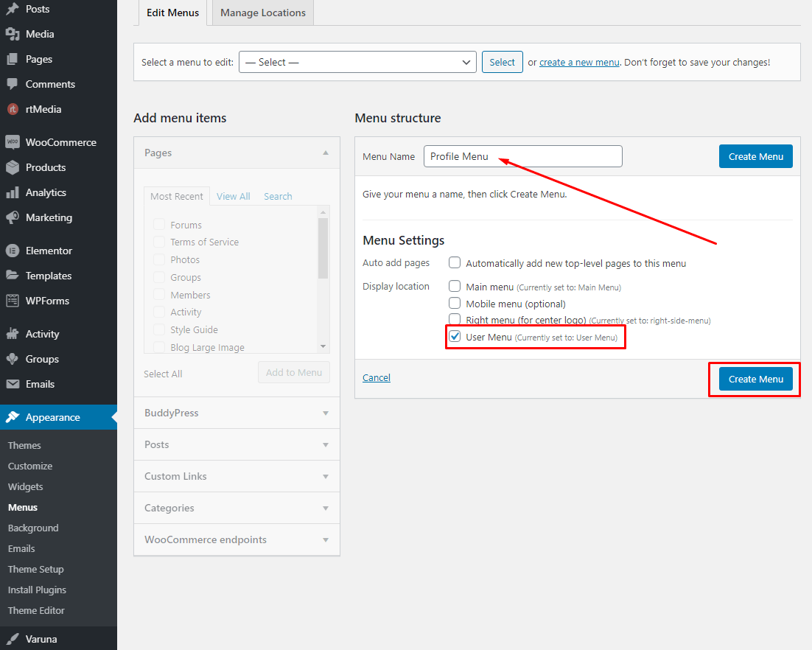Tick the Members page checkbox
Screen dimensions: 812x650
159,295
